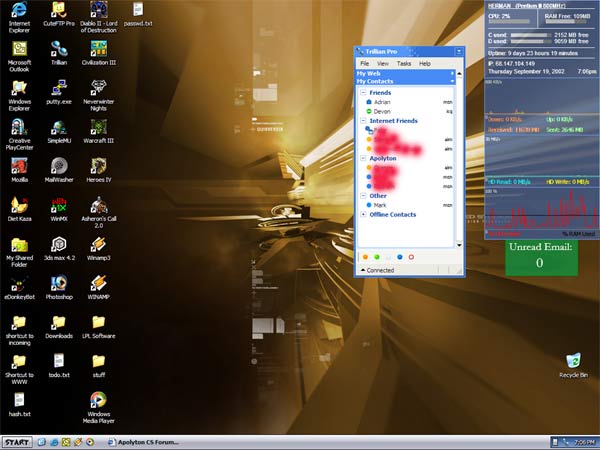Open the Mozilla desktop shortcut

[x=19, y=167]
